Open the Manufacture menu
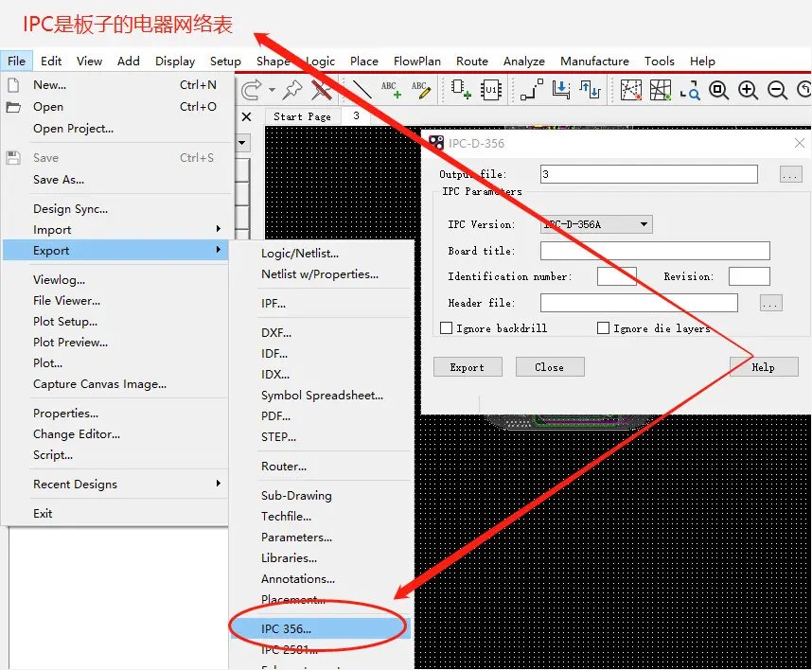This screenshot has height=670, width=812. point(594,62)
